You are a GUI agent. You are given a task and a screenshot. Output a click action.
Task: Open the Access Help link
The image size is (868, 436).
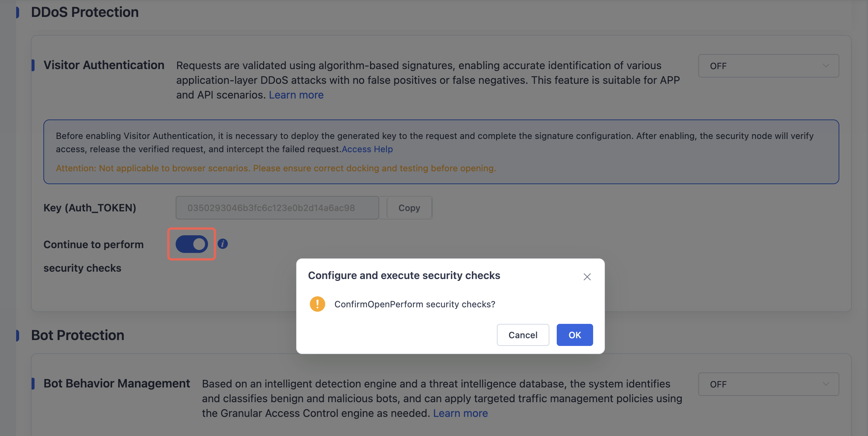click(x=367, y=149)
